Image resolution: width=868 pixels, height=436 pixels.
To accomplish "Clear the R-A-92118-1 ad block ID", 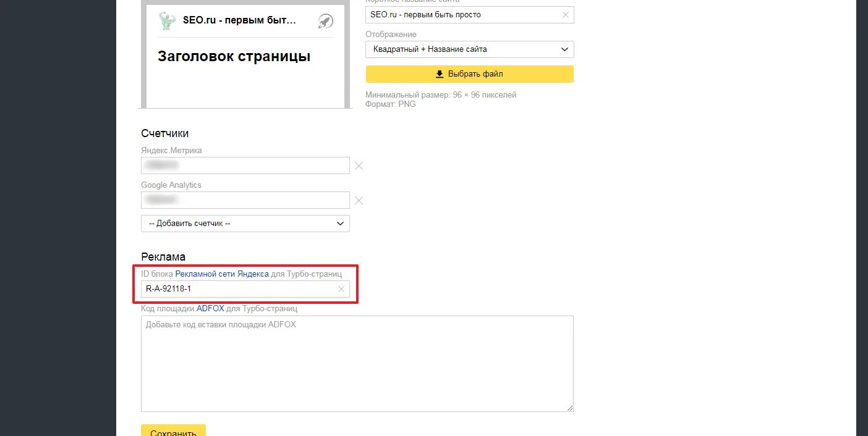I will coord(341,289).
